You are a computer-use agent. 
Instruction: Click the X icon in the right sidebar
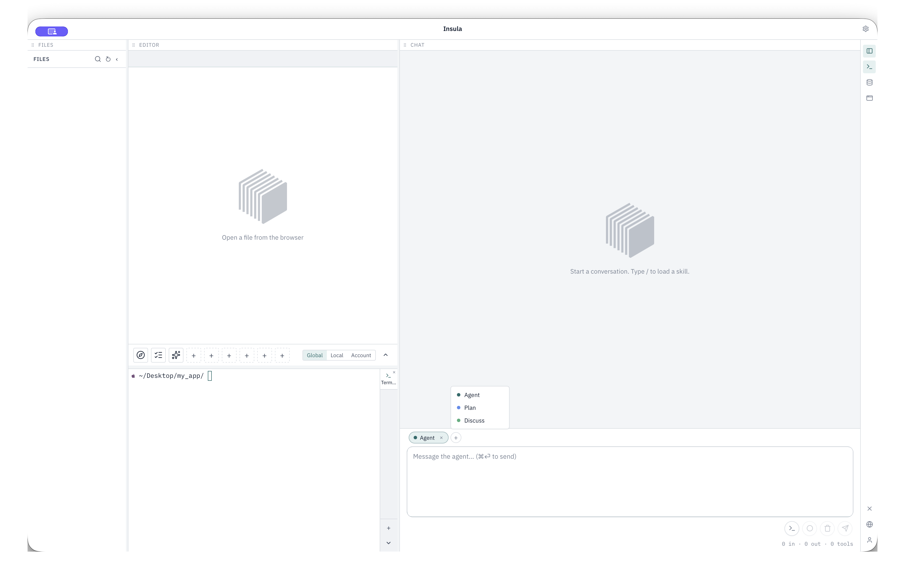pyautogui.click(x=869, y=509)
